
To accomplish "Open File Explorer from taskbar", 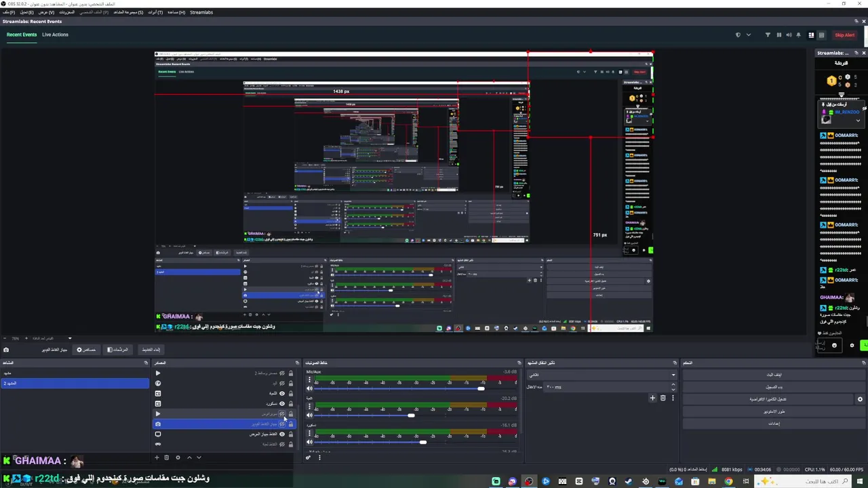I will coord(711,481).
